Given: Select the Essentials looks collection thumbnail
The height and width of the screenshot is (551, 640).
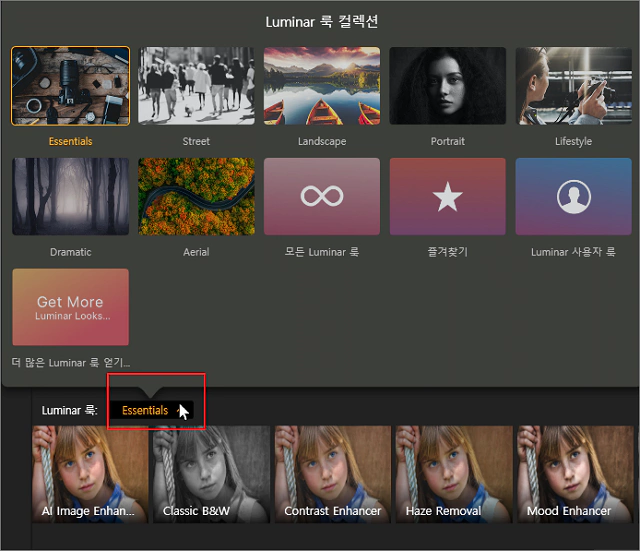Looking at the screenshot, I should click(x=71, y=86).
